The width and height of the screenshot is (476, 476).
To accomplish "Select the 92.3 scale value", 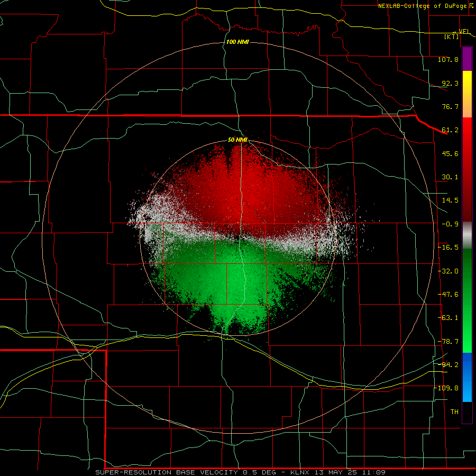I will pyautogui.click(x=450, y=83).
